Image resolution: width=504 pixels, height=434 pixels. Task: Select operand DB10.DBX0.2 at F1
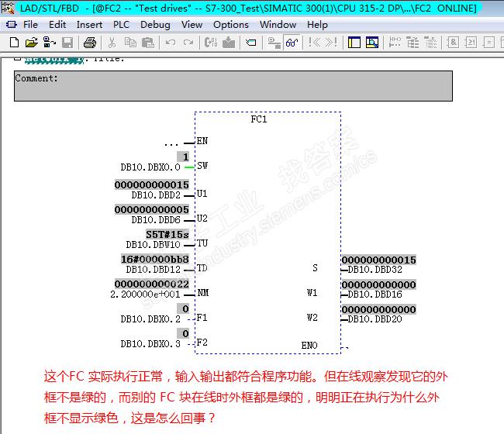150,319
